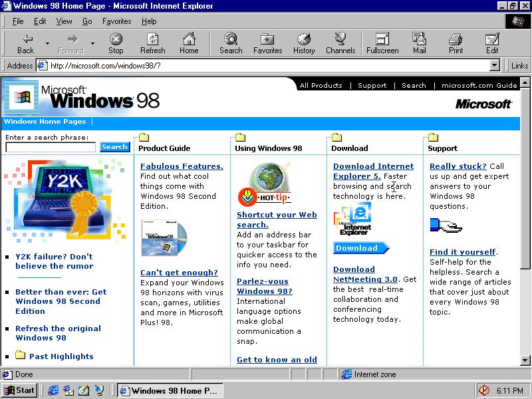Follow the Shortcut your Web search link

point(277,220)
